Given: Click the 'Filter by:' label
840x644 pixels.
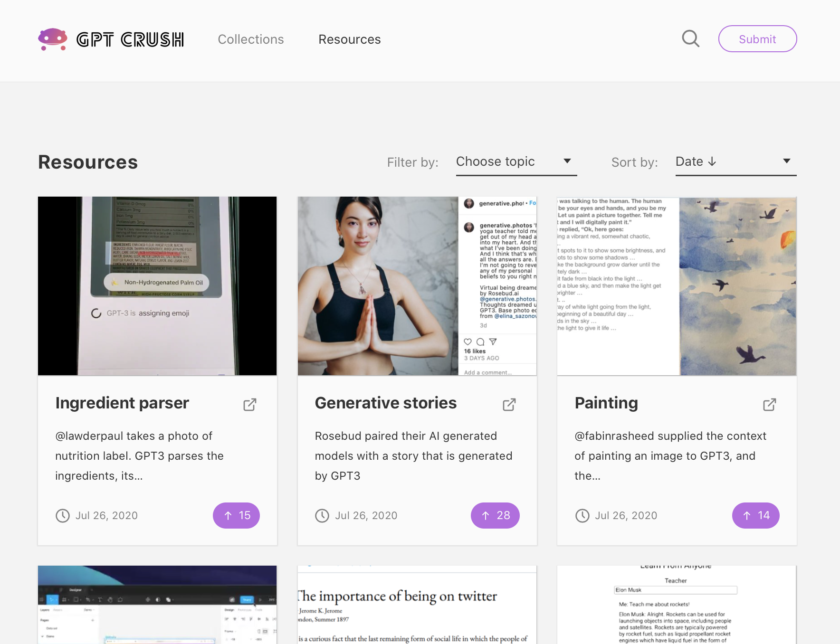Looking at the screenshot, I should [x=413, y=162].
